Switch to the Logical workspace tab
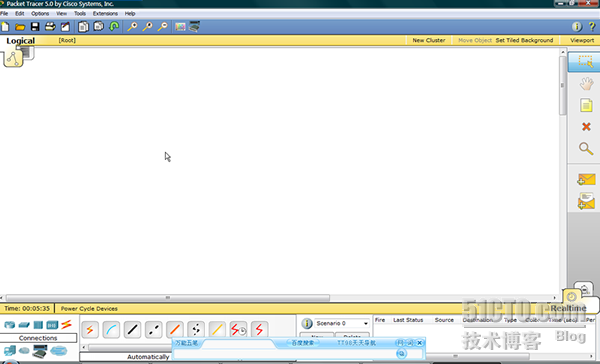Screen dimensions: 600x364 click(20, 41)
